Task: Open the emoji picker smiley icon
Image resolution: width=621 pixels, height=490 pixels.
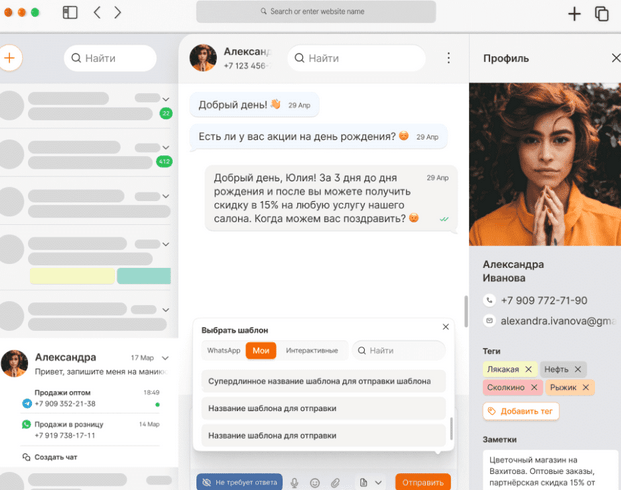Action: (315, 482)
